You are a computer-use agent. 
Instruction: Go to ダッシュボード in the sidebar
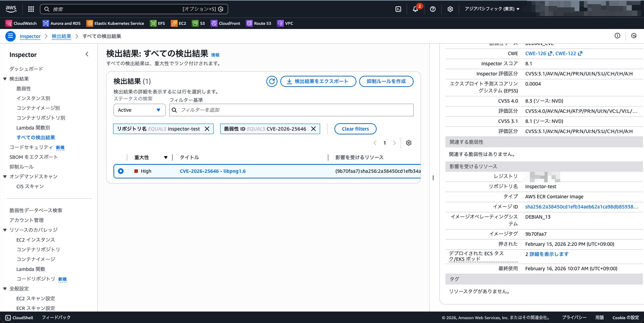point(26,69)
